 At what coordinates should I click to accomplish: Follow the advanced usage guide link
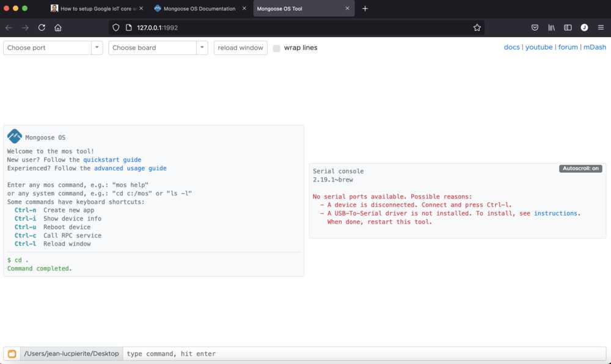click(x=130, y=168)
